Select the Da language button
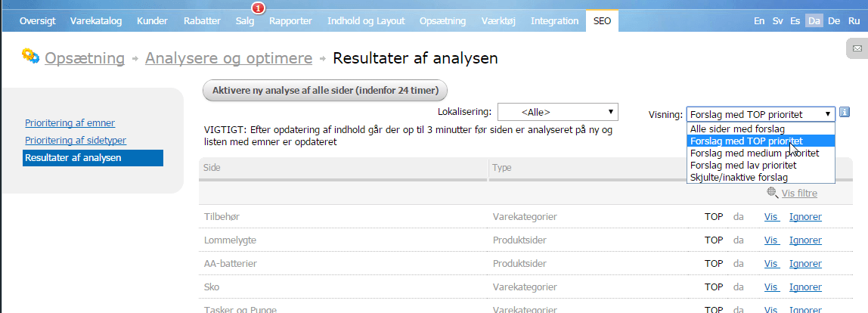The height and width of the screenshot is (313, 868). pyautogui.click(x=814, y=21)
